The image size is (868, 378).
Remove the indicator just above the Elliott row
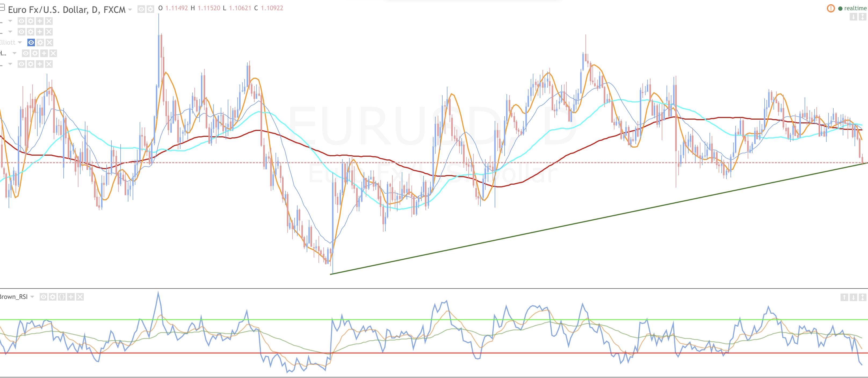49,32
